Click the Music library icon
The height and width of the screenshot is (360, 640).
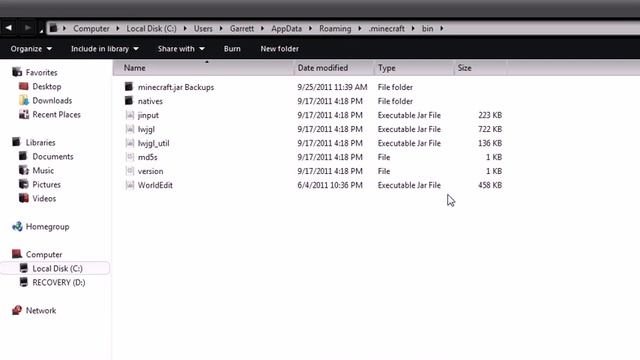(24, 170)
